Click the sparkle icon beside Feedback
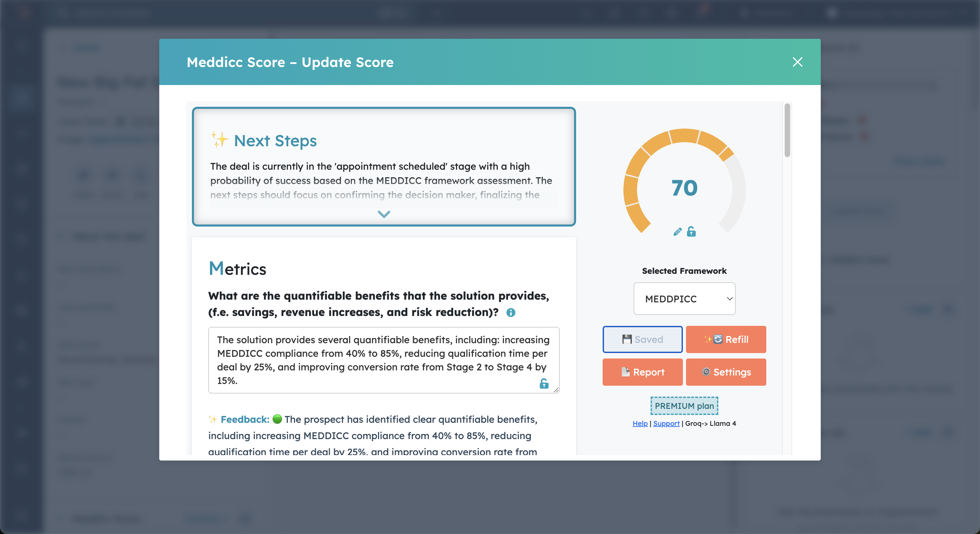980x534 pixels. coord(213,419)
